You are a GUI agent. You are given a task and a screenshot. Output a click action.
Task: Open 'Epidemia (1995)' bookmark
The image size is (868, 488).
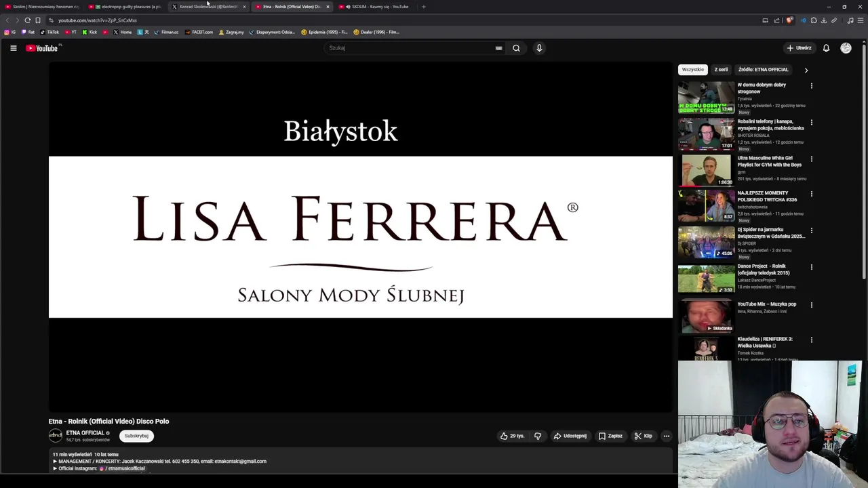[x=324, y=32]
